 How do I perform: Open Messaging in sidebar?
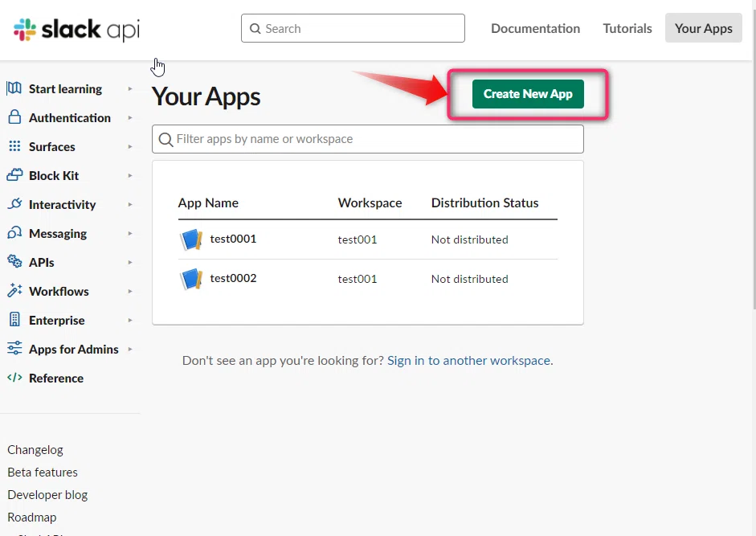58,234
